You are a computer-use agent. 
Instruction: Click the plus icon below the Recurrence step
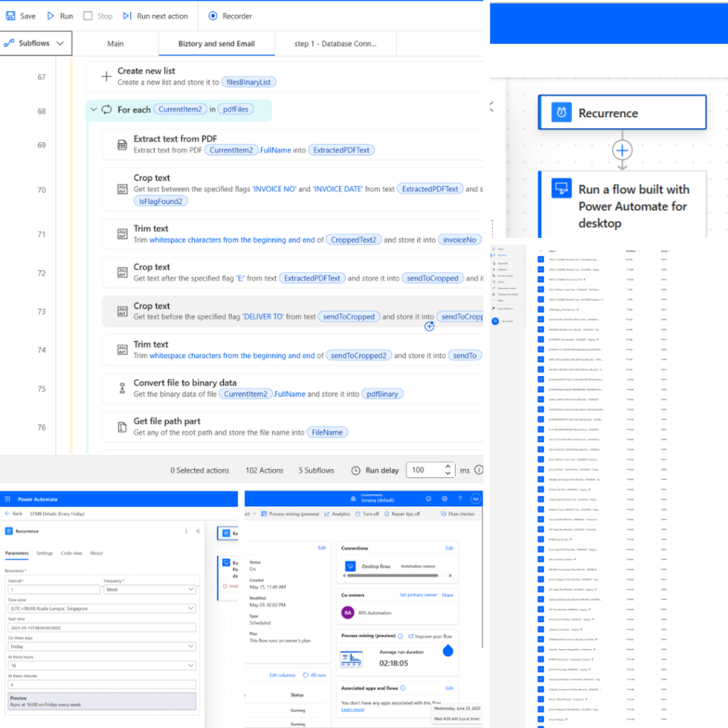622,150
